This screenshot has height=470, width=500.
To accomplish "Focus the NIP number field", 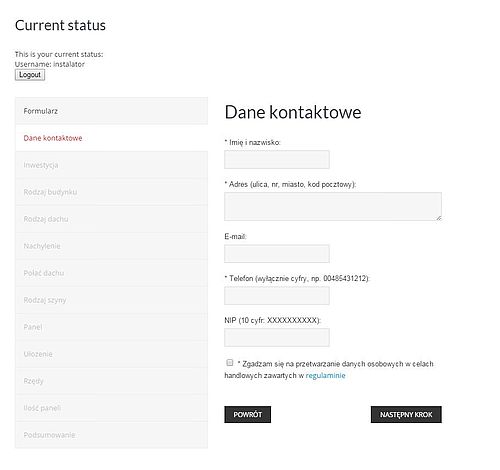I will point(277,337).
